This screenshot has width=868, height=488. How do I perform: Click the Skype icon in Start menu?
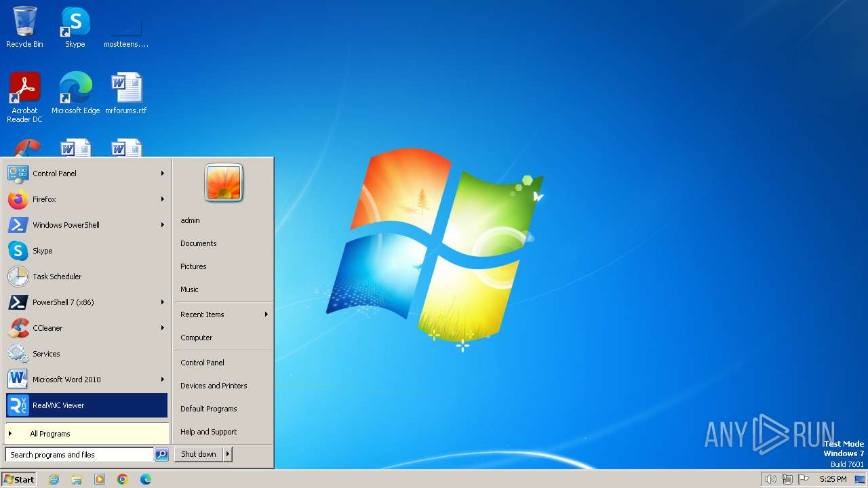(18, 251)
